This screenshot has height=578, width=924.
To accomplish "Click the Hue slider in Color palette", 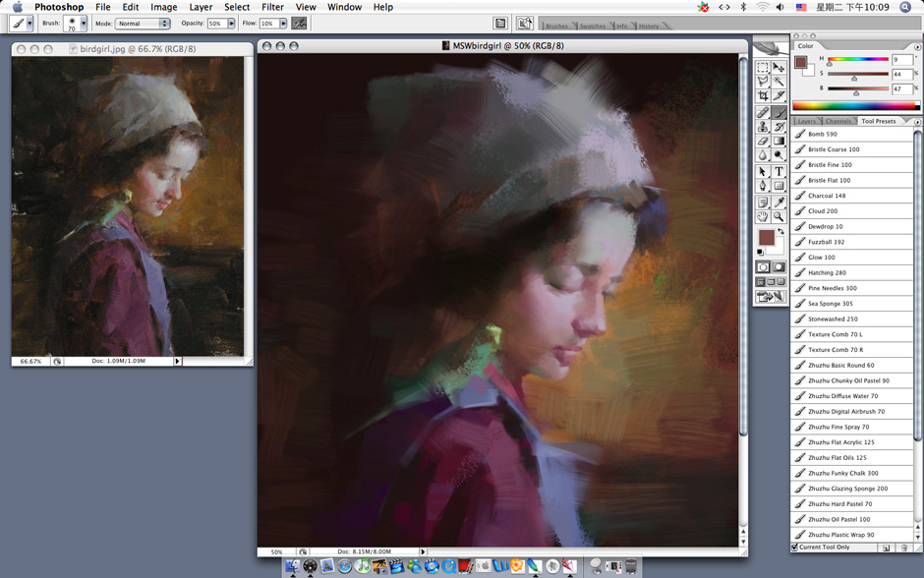I will (858, 59).
